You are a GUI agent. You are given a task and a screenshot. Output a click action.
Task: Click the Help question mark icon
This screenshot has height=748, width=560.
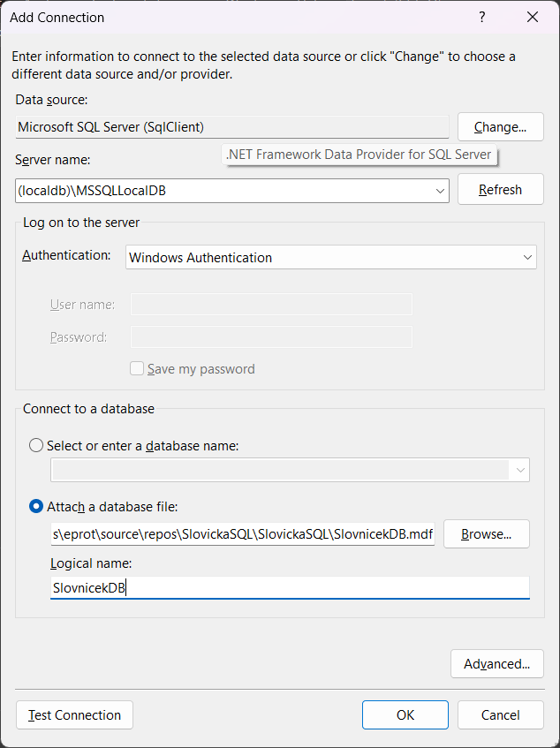481,17
